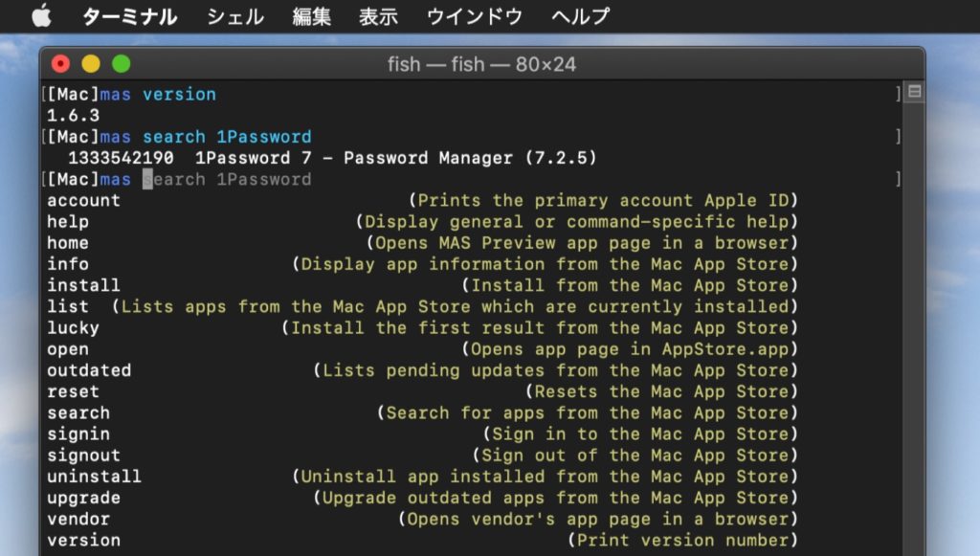The width and height of the screenshot is (980, 556).
Task: Open the シェル menu
Action: tap(234, 16)
